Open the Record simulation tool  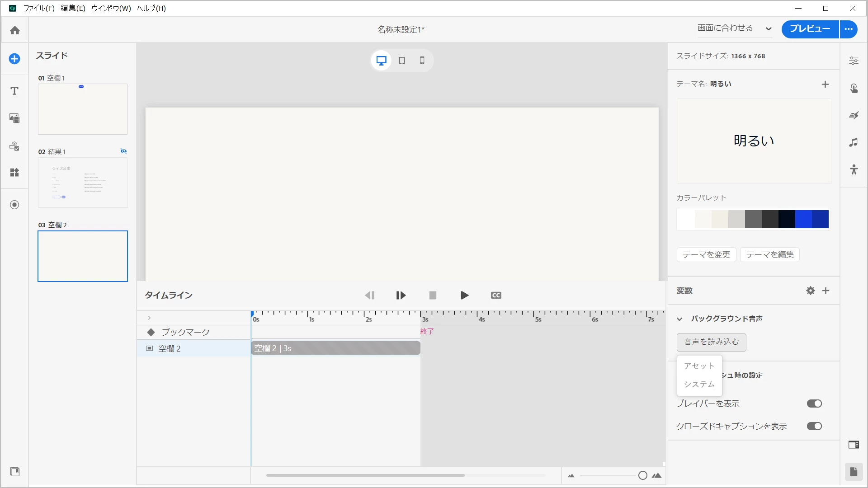[x=14, y=205]
